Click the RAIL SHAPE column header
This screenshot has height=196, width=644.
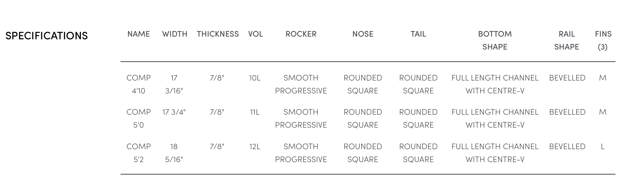point(567,40)
